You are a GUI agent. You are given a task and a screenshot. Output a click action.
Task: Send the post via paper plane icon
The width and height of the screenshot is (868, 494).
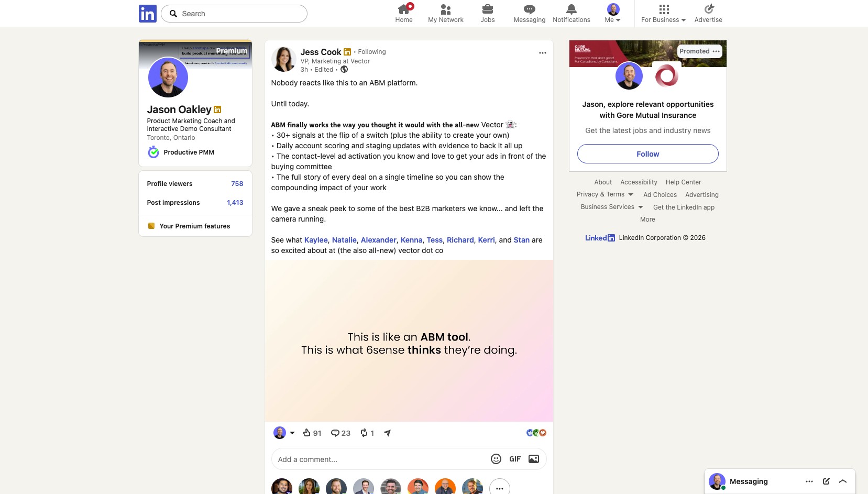pyautogui.click(x=387, y=433)
